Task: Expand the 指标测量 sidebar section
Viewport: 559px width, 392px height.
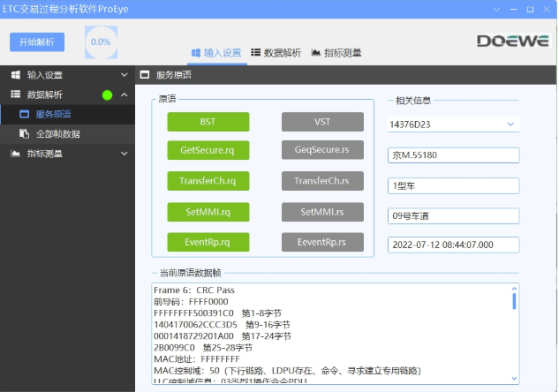Action: coord(124,154)
